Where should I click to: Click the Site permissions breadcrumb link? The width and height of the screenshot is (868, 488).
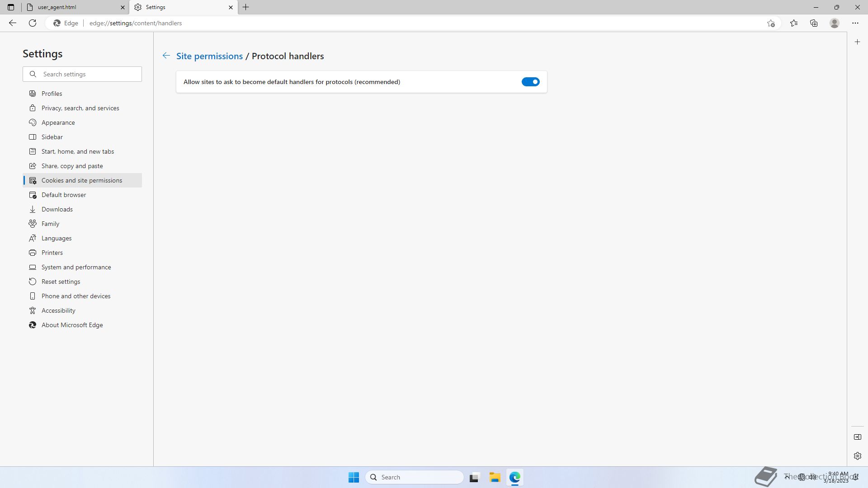[209, 56]
